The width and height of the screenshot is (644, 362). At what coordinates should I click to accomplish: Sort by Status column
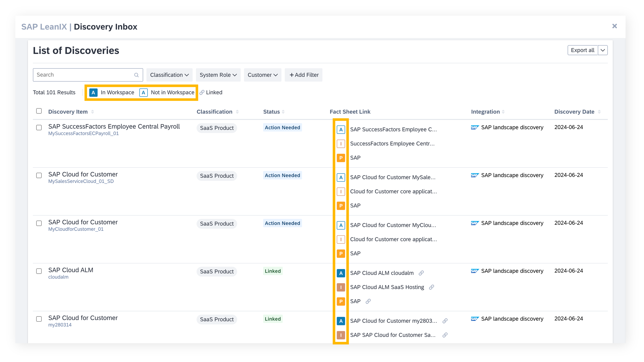coord(283,112)
